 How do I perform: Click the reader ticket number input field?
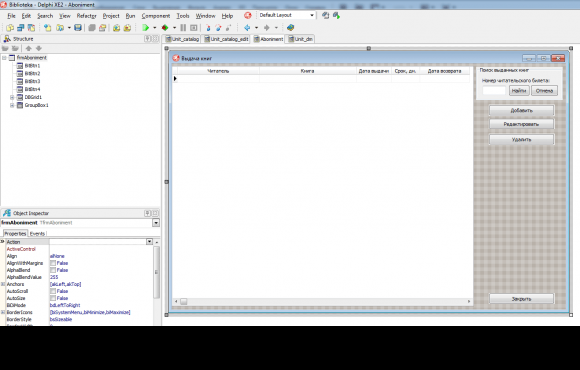[x=494, y=91]
